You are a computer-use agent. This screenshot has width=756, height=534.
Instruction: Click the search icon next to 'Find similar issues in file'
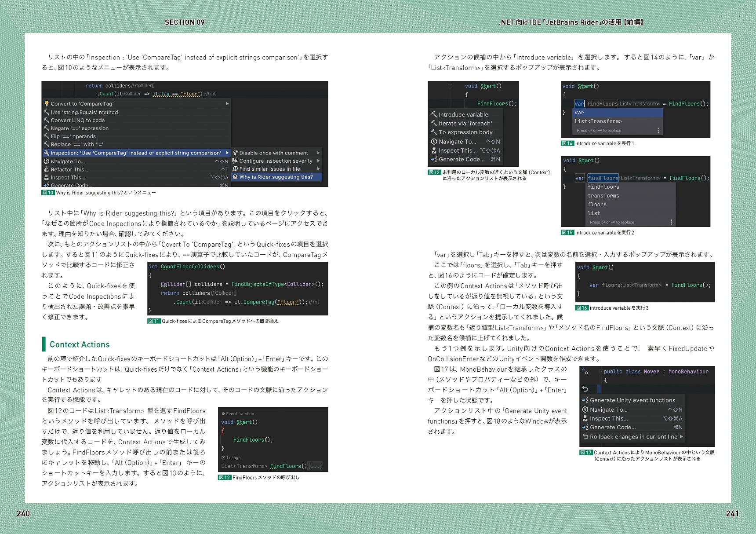(235, 168)
